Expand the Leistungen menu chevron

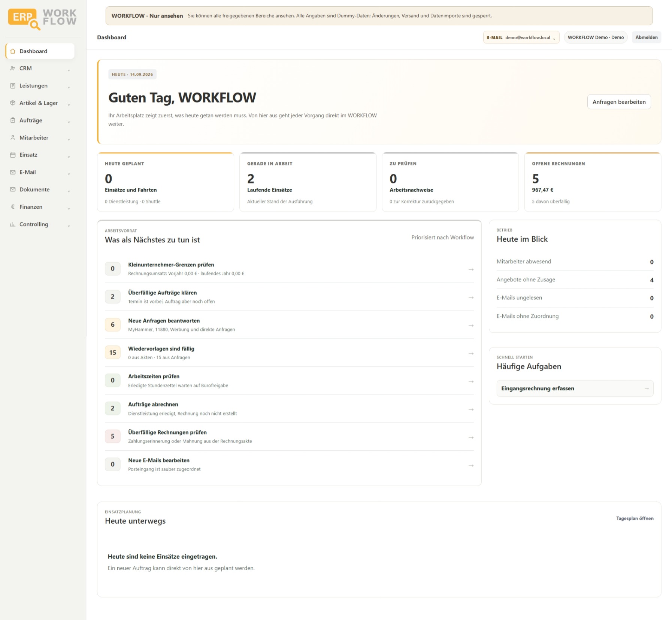pyautogui.click(x=69, y=87)
